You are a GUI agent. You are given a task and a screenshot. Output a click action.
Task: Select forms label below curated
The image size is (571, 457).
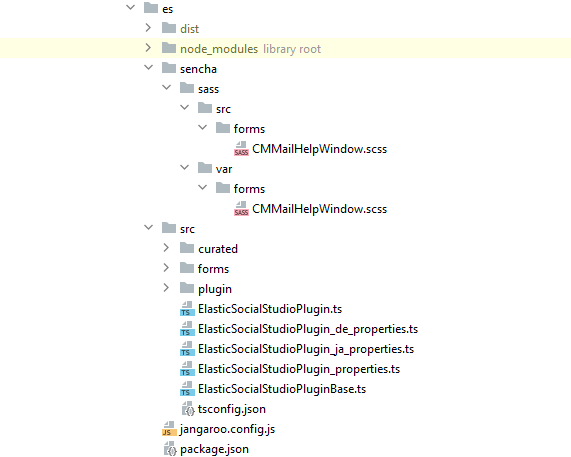click(x=213, y=269)
